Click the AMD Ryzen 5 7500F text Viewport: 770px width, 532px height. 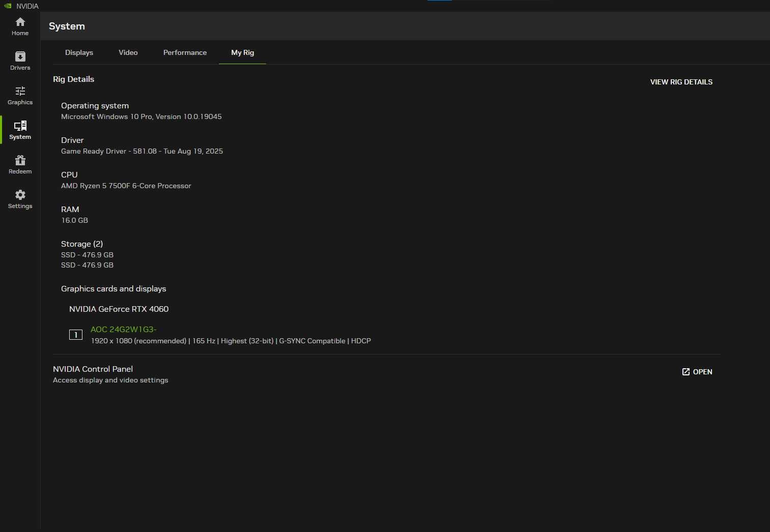coord(126,186)
